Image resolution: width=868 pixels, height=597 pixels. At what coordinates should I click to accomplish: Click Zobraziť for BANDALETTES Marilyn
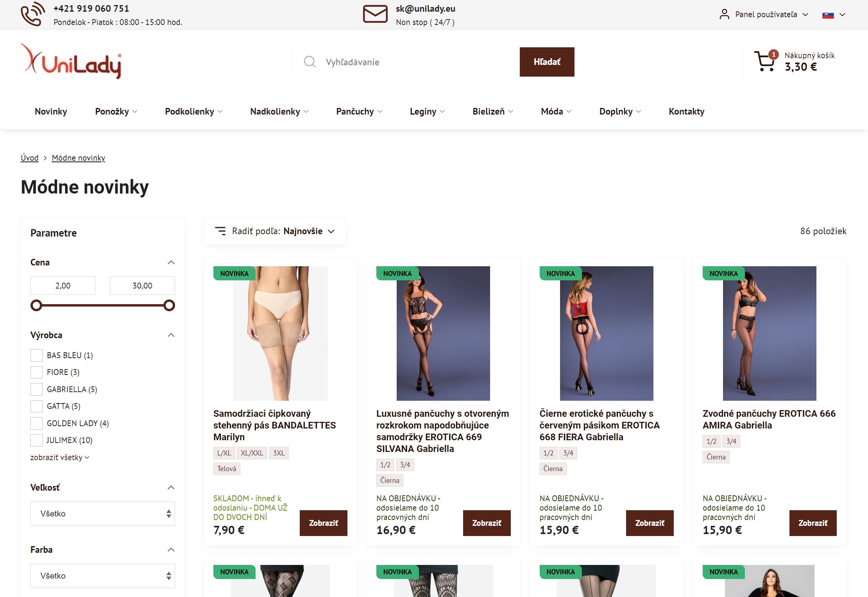[x=323, y=523]
